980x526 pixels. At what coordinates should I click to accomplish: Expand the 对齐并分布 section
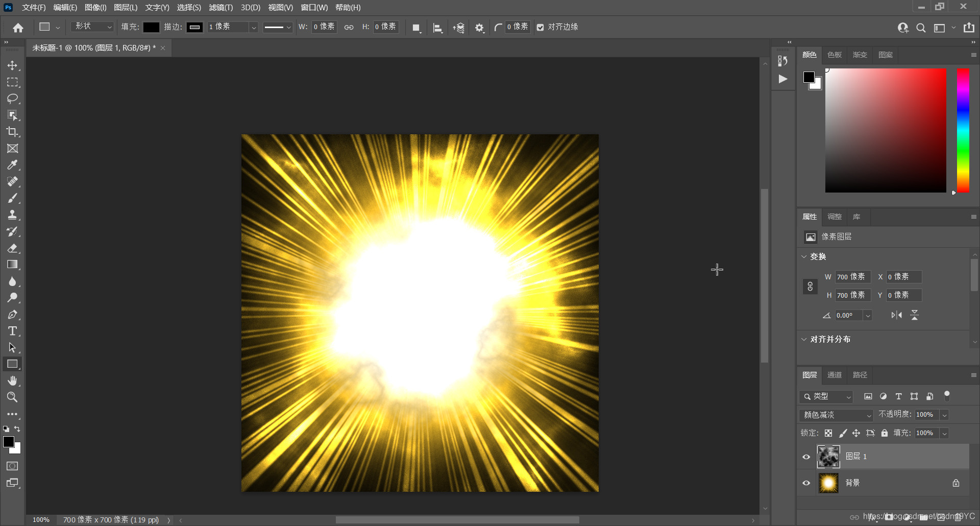pos(804,339)
